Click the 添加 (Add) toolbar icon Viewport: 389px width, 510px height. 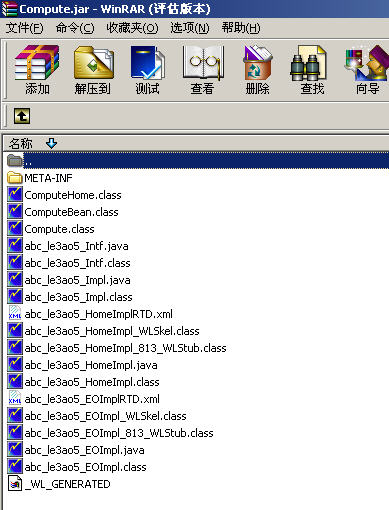pos(37,70)
